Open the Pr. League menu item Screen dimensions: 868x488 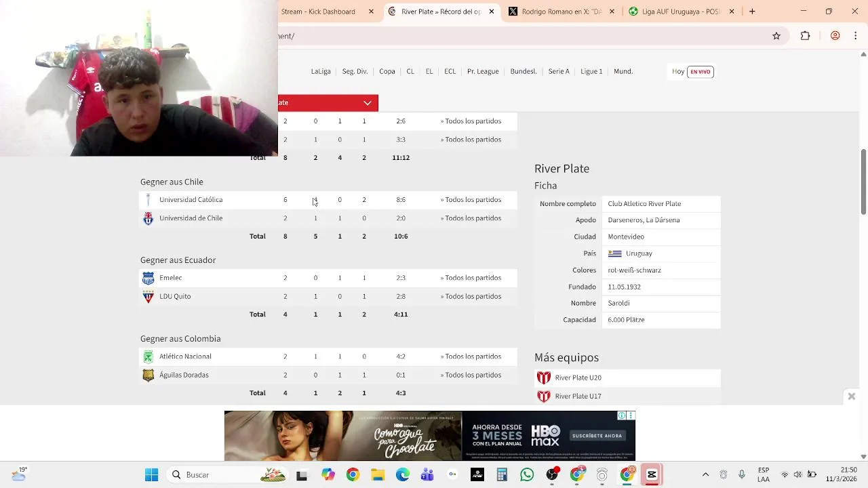pos(483,72)
